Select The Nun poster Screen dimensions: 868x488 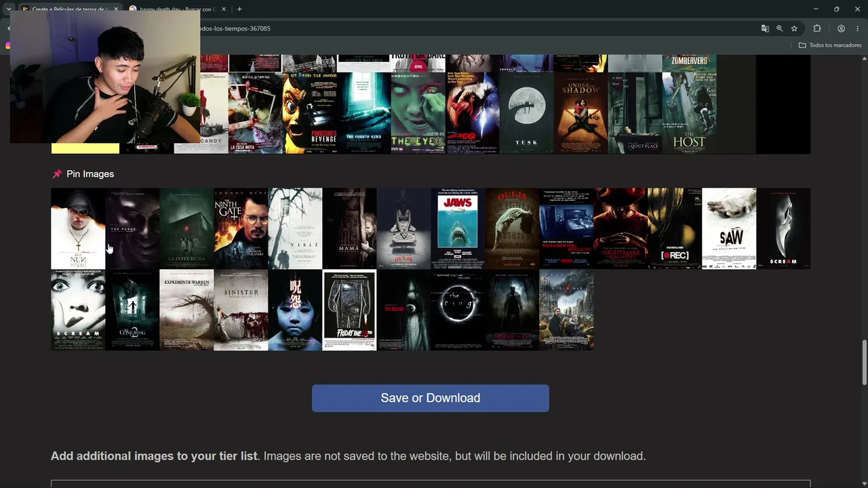[x=78, y=228]
